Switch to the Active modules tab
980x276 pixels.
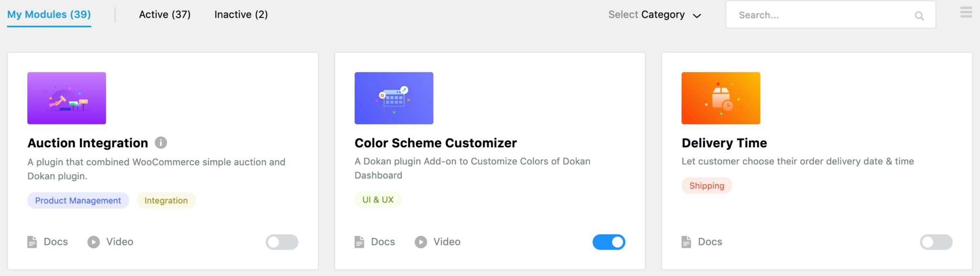(164, 14)
